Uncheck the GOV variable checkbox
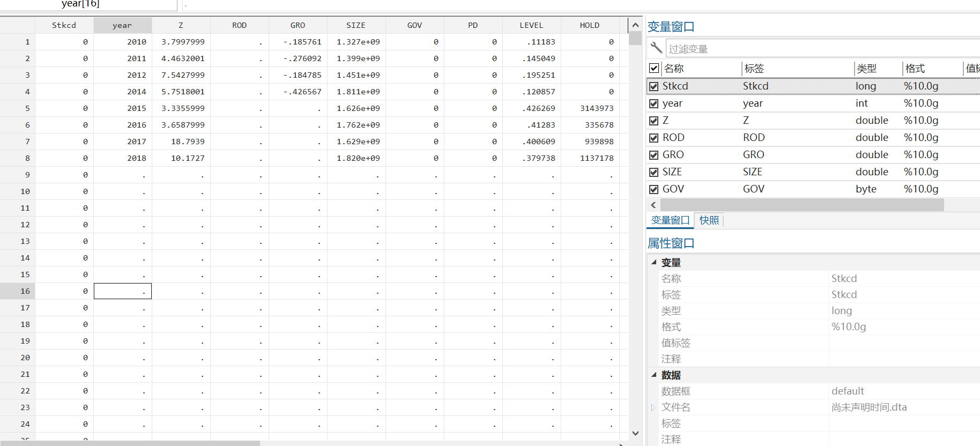Screen dimensions: 980x446 tap(654, 189)
